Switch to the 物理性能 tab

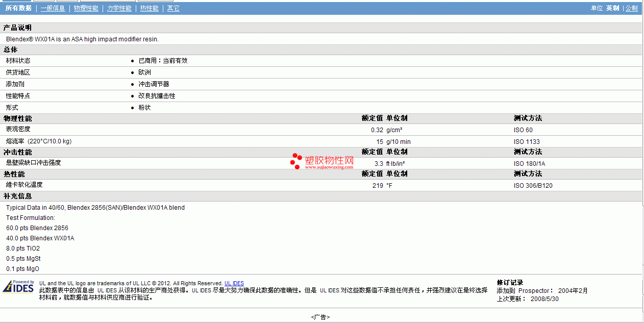coord(86,8)
